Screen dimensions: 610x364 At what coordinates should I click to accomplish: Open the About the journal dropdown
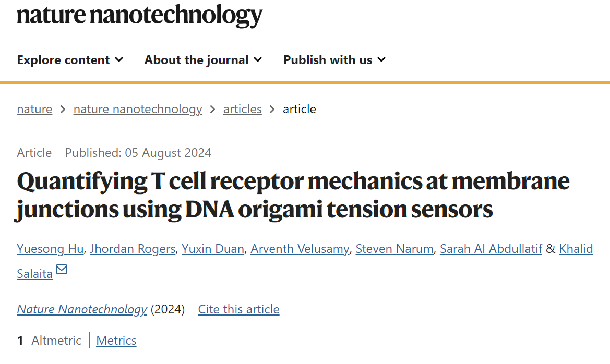(x=203, y=60)
